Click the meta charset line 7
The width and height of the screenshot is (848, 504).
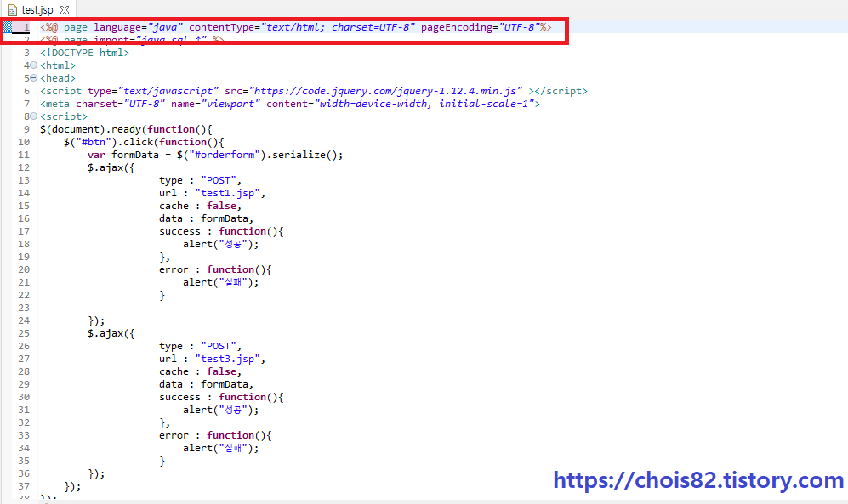(x=290, y=104)
